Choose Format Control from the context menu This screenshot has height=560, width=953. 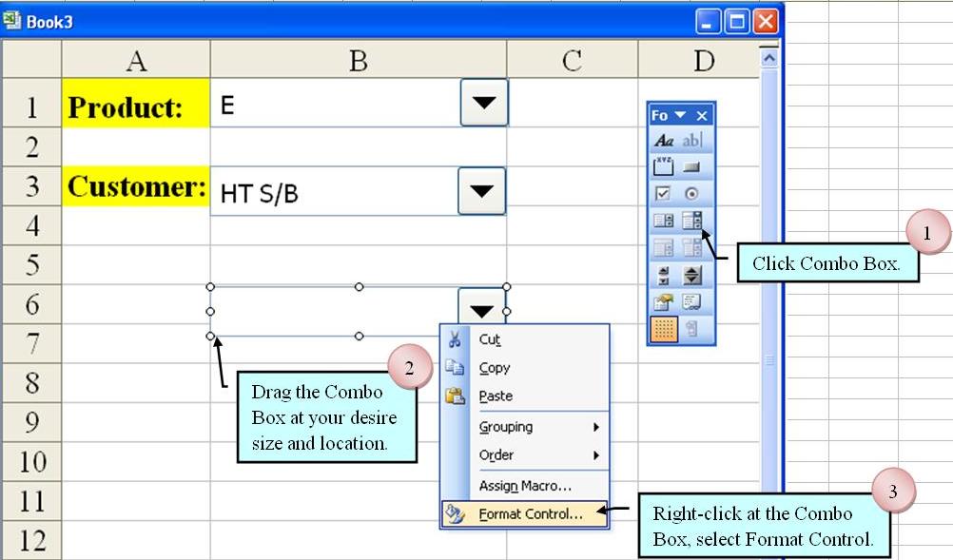[x=528, y=513]
